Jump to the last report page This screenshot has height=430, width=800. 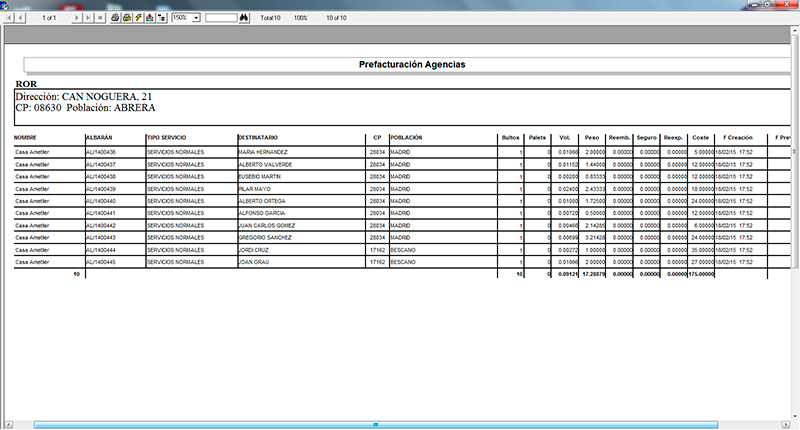(x=88, y=18)
